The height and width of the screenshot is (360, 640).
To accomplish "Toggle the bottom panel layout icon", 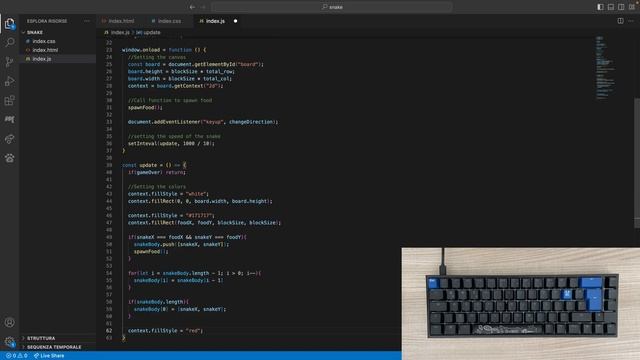I will (x=611, y=7).
